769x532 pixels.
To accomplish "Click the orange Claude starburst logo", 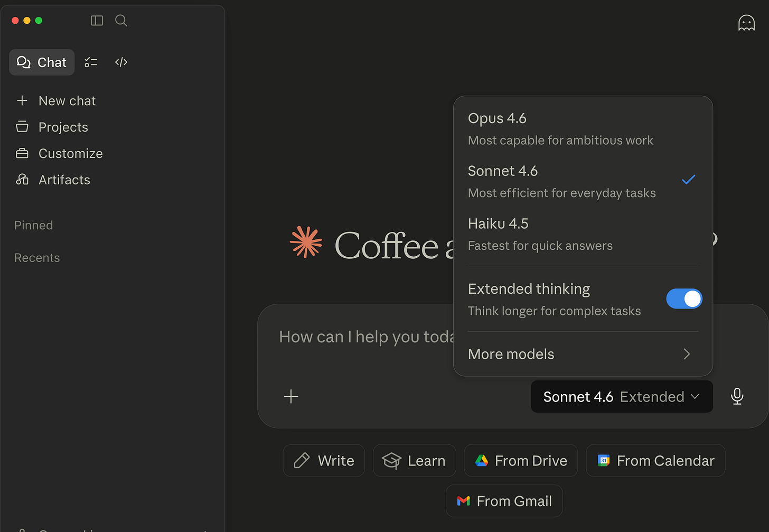I will [306, 242].
